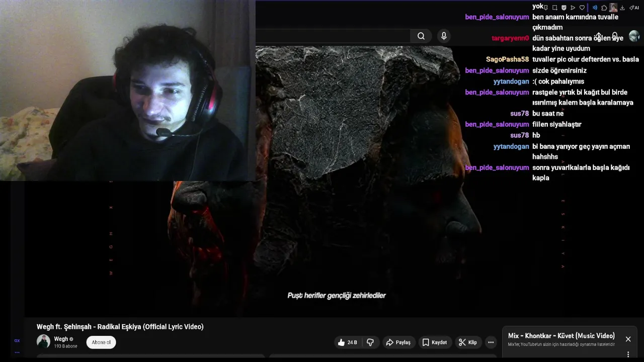Close the Mix Khontkar playlist panel
644x362 pixels.
click(628, 339)
